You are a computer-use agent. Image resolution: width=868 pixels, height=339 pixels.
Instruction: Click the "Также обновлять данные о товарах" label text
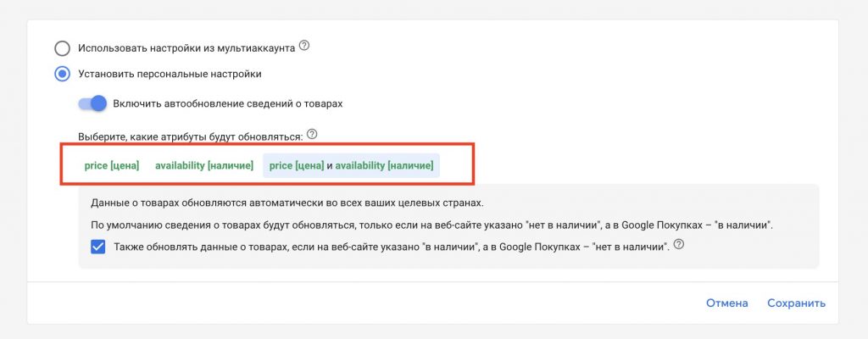tap(392, 247)
